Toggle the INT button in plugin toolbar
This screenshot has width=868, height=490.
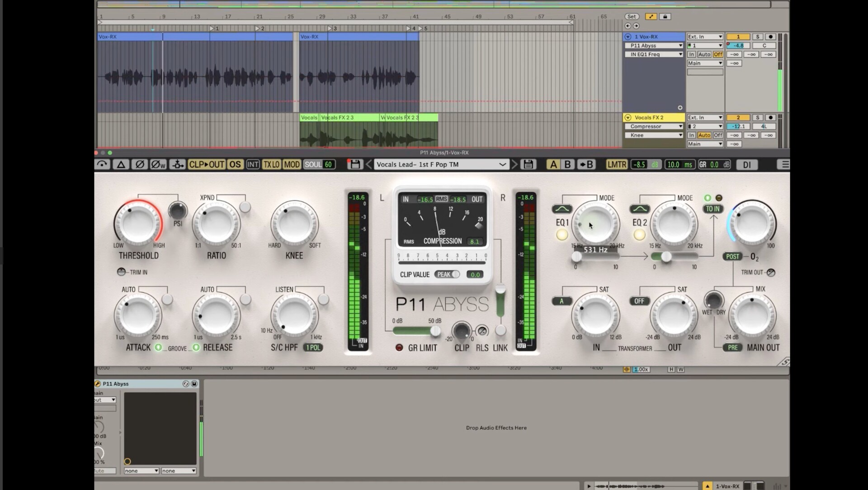coord(253,164)
